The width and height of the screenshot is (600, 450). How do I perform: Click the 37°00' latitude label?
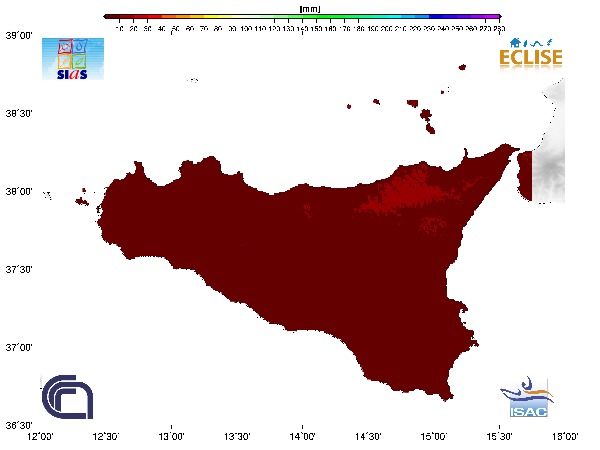pyautogui.click(x=19, y=347)
